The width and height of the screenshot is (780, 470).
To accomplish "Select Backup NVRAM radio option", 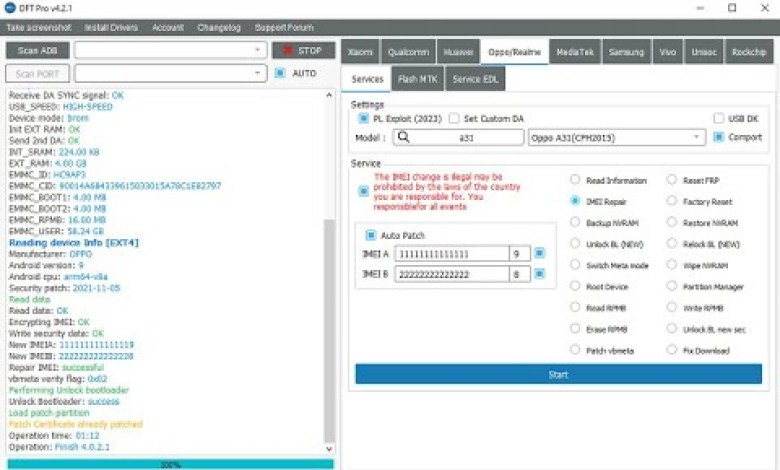I will pyautogui.click(x=575, y=222).
